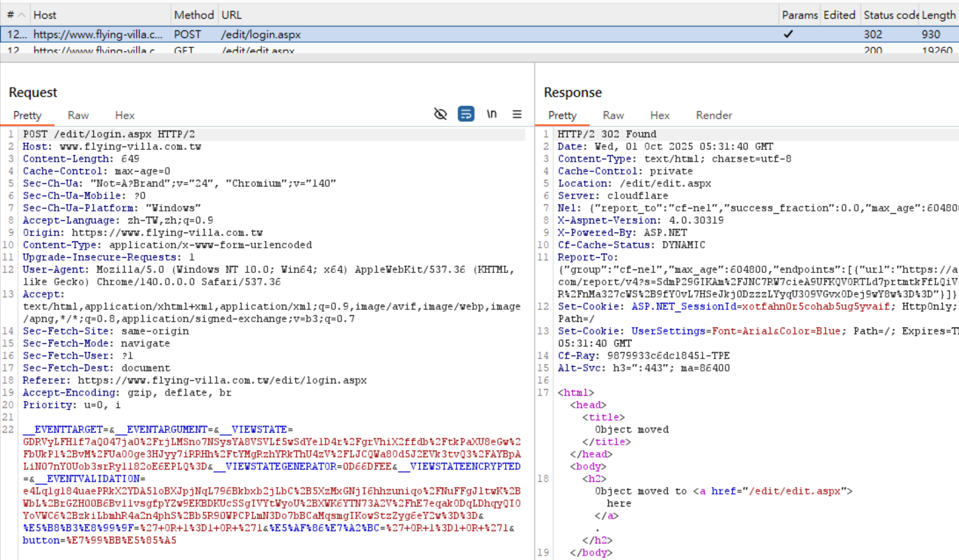This screenshot has height=560, width=959.
Task: Toggle show newline characters (\n) icon
Action: click(492, 114)
